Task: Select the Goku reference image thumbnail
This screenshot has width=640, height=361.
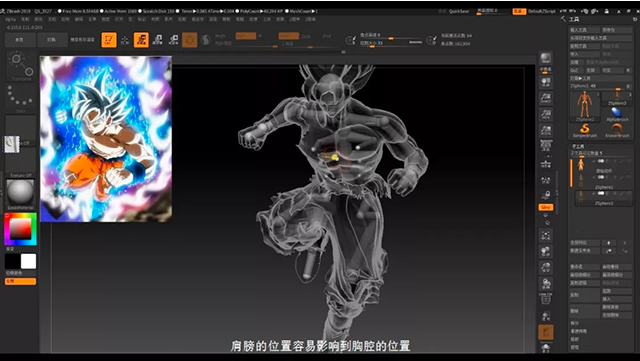Action: 106,139
